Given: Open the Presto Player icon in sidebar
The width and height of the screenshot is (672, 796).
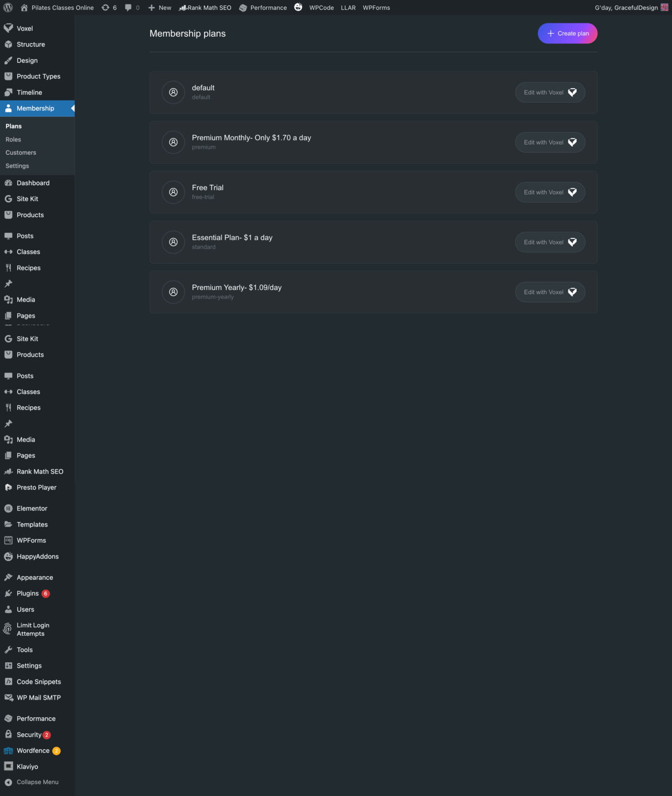Looking at the screenshot, I should point(8,488).
